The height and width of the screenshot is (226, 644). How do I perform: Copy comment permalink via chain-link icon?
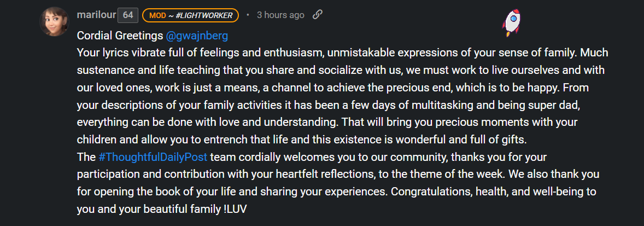(x=317, y=15)
